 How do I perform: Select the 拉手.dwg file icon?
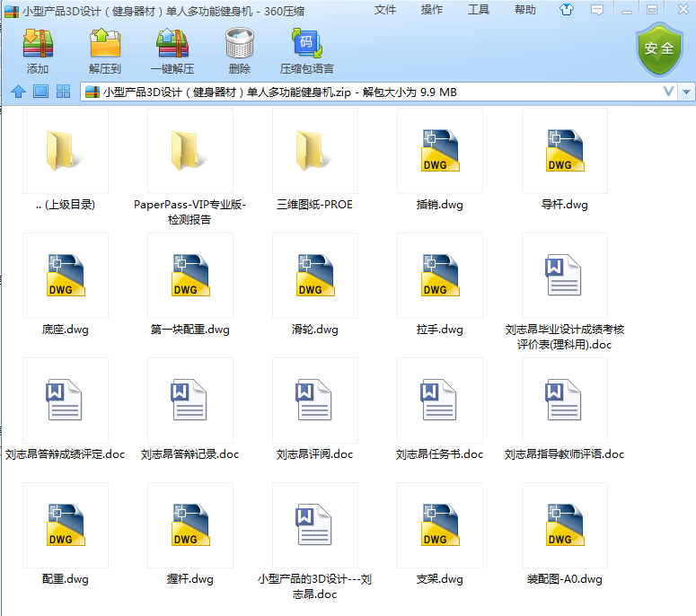click(440, 276)
